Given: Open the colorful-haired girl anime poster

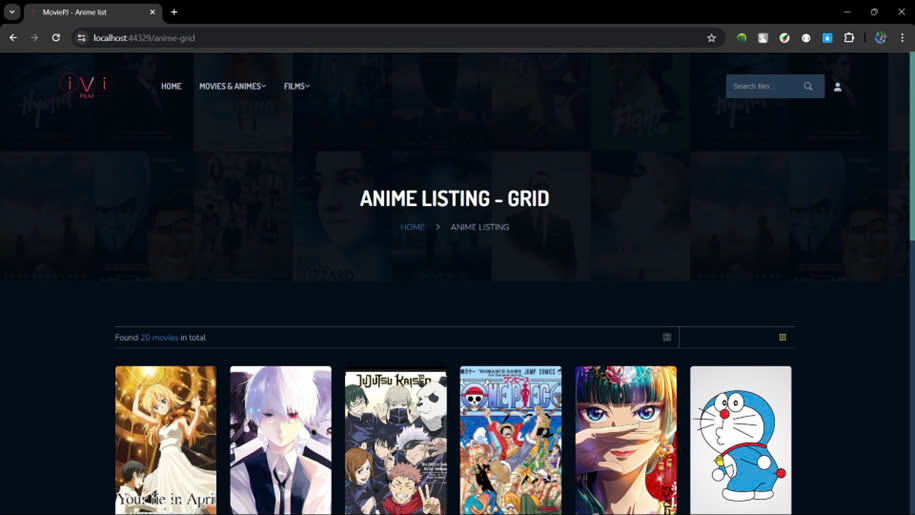Looking at the screenshot, I should (x=626, y=440).
